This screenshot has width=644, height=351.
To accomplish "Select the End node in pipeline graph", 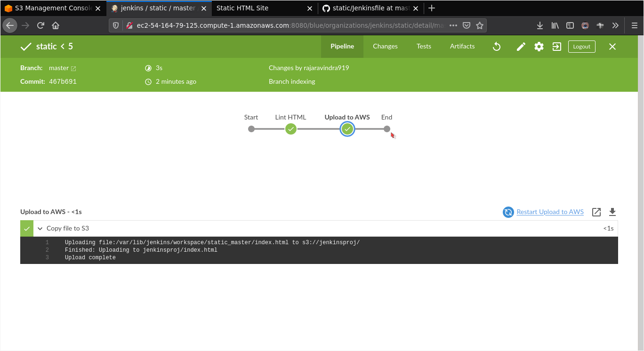I will (387, 129).
